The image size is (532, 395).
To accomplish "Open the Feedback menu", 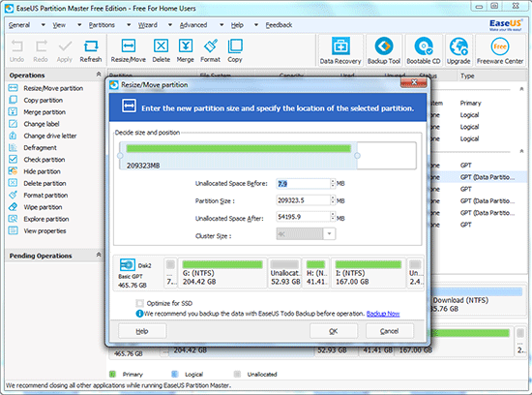I will [x=279, y=25].
